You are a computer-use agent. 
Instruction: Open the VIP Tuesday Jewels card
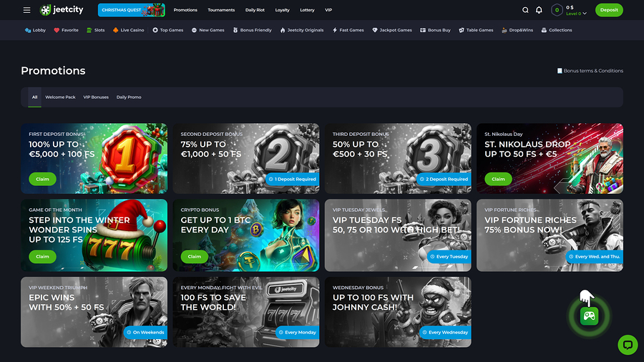click(x=398, y=235)
